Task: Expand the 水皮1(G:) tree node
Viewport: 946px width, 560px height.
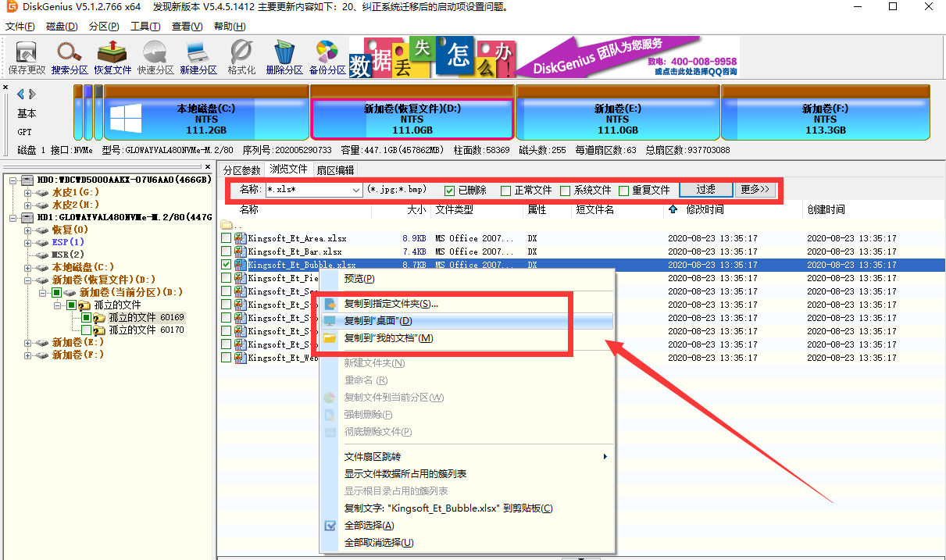Action: pos(27,192)
